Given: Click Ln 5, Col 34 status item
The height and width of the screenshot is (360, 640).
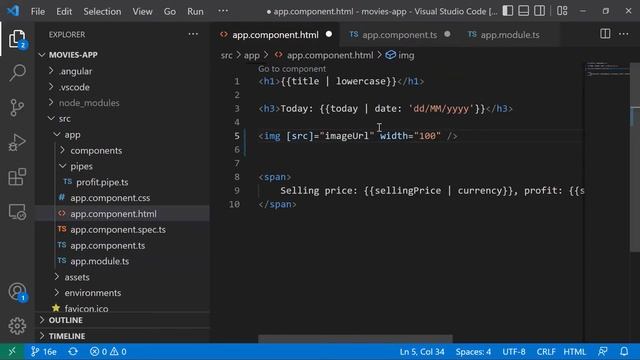Looking at the screenshot, I should (422, 351).
